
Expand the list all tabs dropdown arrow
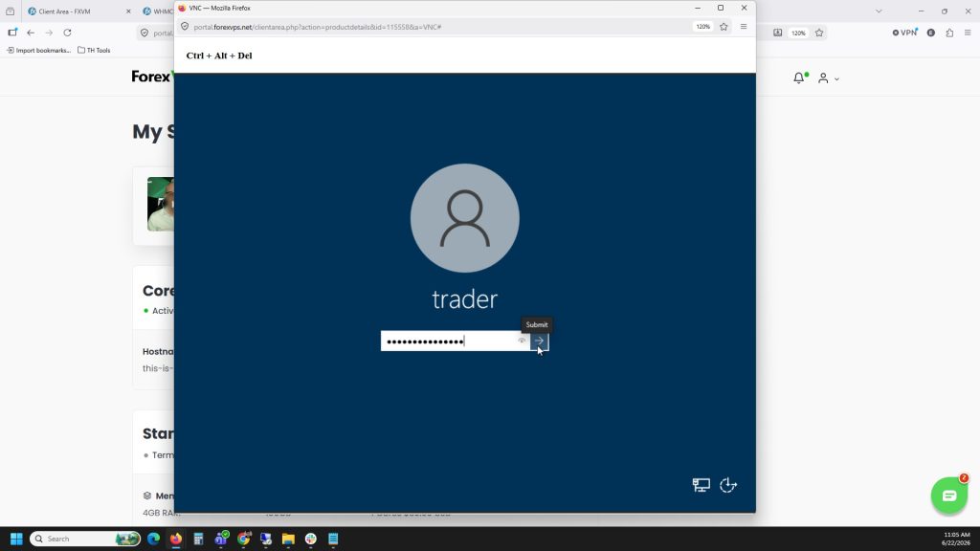pyautogui.click(x=879, y=11)
